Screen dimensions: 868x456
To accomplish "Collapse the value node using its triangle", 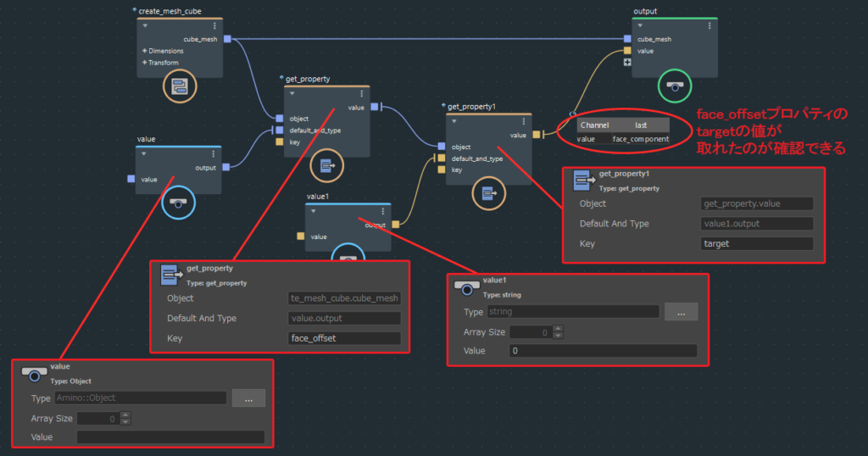I will tap(145, 154).
